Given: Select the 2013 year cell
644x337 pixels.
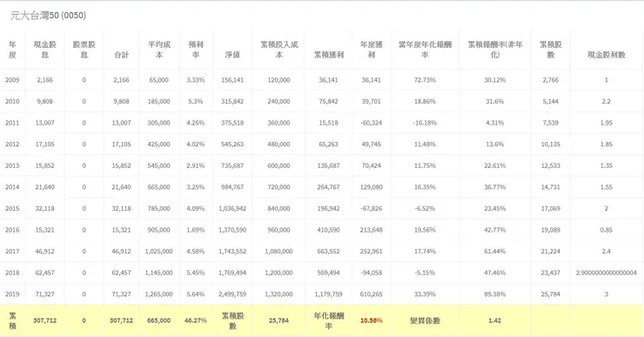Looking at the screenshot, I should click(12, 165).
